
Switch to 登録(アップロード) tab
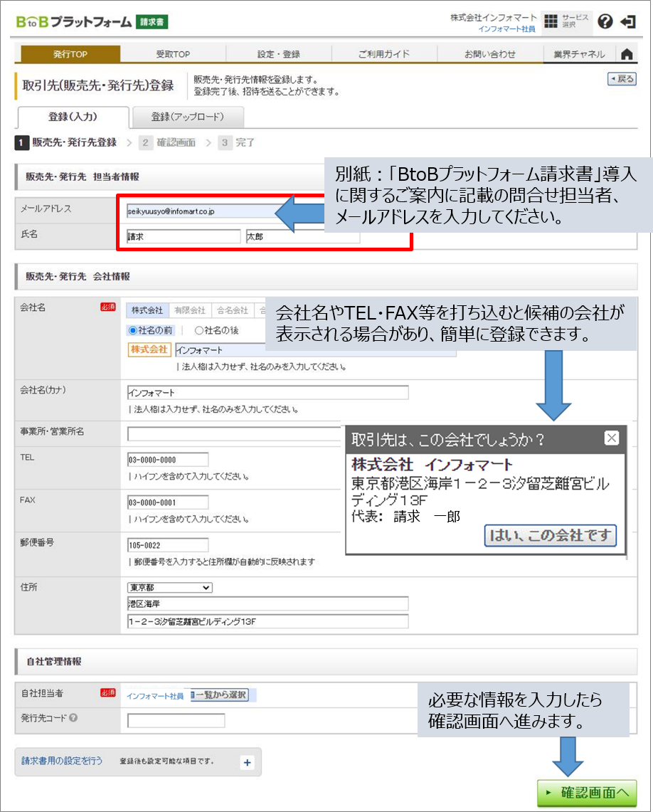[x=188, y=117]
